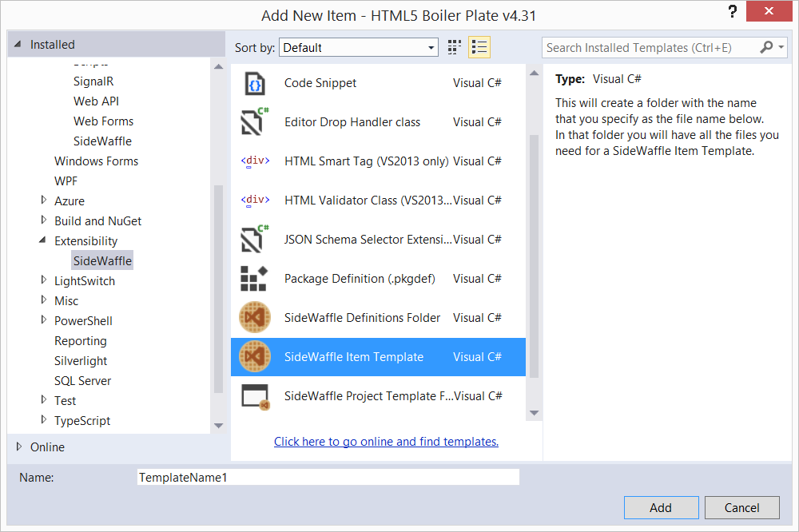Select the SideWaffle Project Template name
This screenshot has height=532, width=799.
point(368,396)
